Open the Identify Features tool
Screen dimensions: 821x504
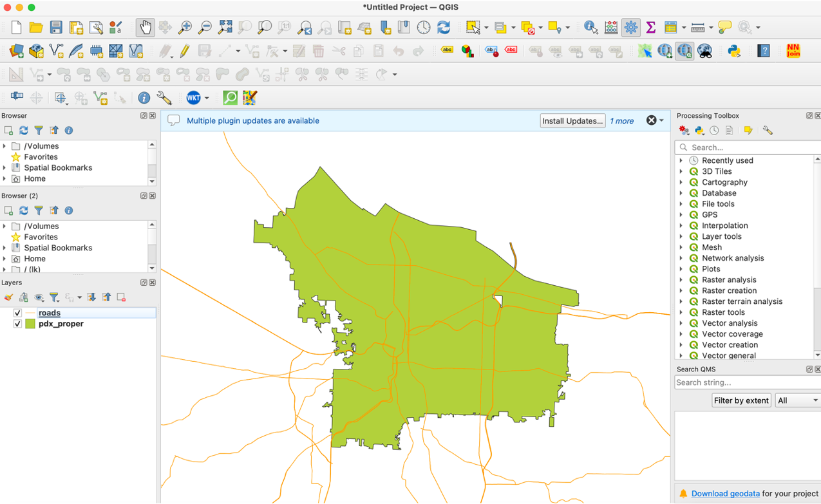tap(590, 27)
